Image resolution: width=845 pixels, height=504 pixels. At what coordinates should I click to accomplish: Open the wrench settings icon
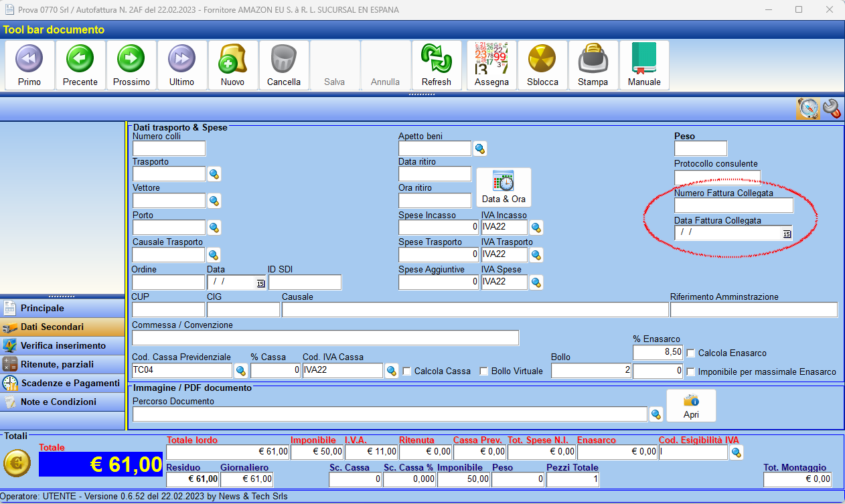click(x=832, y=108)
